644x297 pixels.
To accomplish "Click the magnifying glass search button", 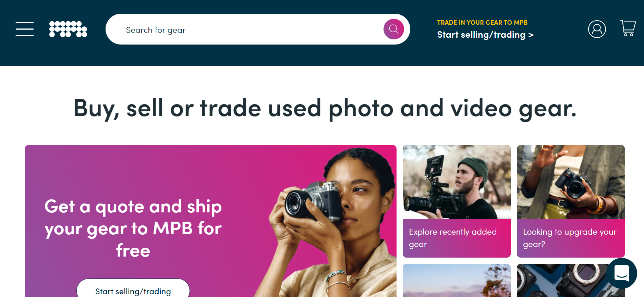I will (x=393, y=29).
